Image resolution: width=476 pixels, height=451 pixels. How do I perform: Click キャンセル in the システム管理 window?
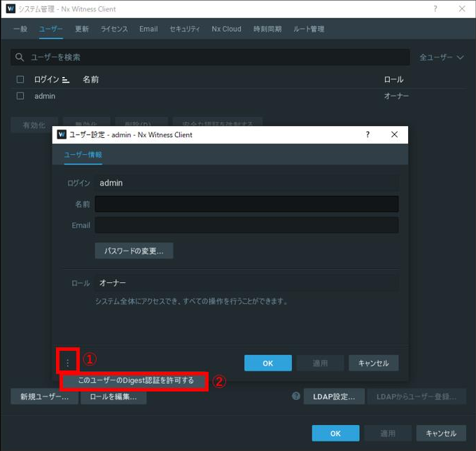click(441, 433)
